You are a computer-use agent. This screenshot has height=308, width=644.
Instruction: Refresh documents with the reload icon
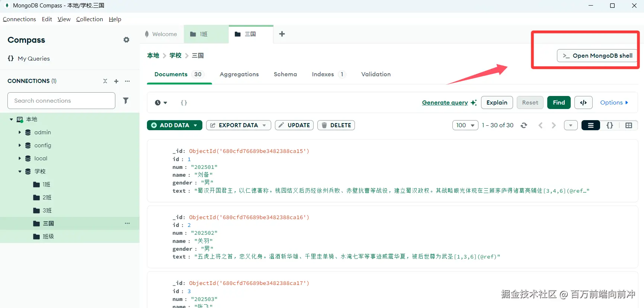[x=524, y=125]
